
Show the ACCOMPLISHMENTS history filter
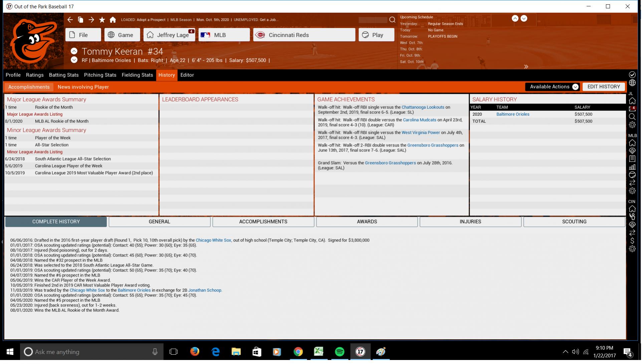click(263, 222)
